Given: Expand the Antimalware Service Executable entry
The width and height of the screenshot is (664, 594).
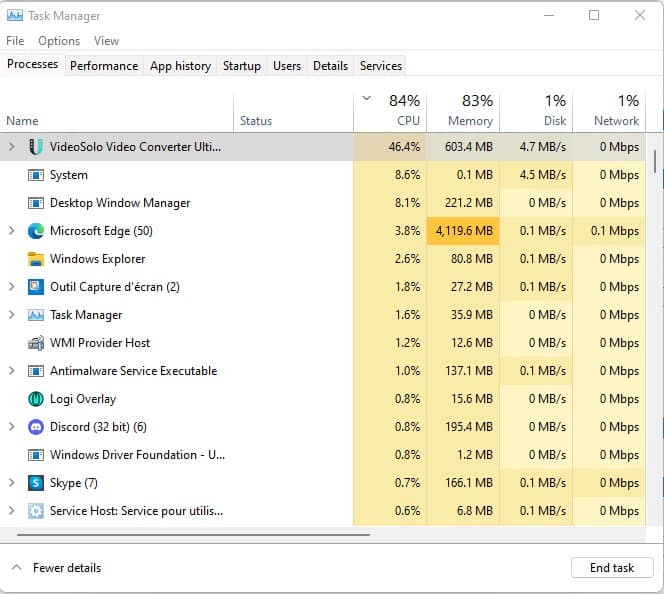Looking at the screenshot, I should (12, 371).
